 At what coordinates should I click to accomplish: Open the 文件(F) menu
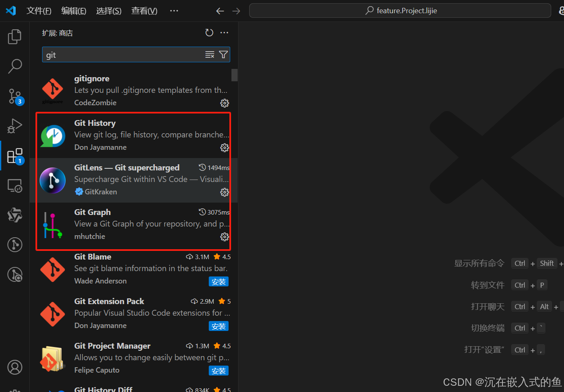pyautogui.click(x=39, y=11)
